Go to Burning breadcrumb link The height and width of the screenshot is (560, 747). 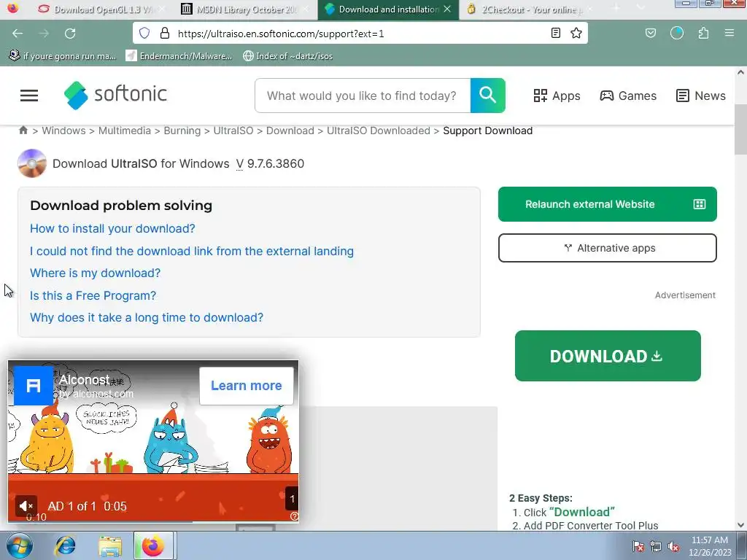182,131
